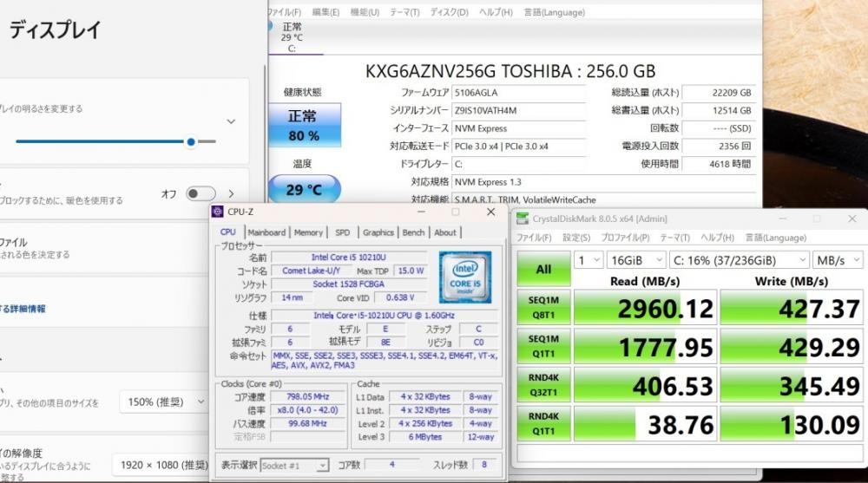Open CrystalDiskInfo ファイル(F) menu
Viewport: 868px width, 483px height.
[285, 12]
